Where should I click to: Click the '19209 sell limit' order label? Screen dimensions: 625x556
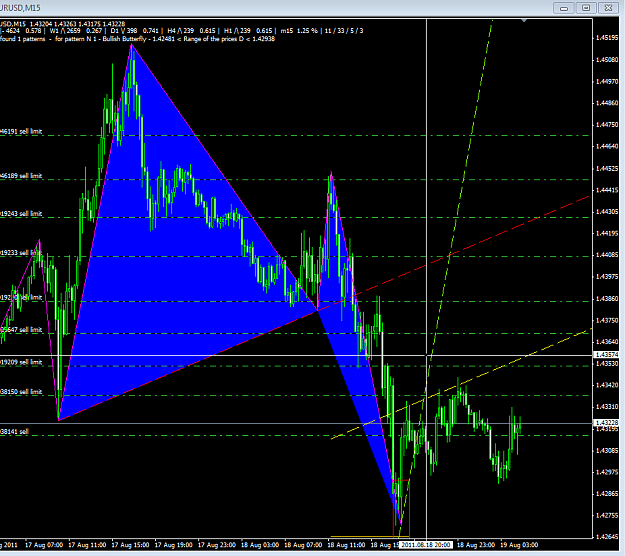[21, 362]
